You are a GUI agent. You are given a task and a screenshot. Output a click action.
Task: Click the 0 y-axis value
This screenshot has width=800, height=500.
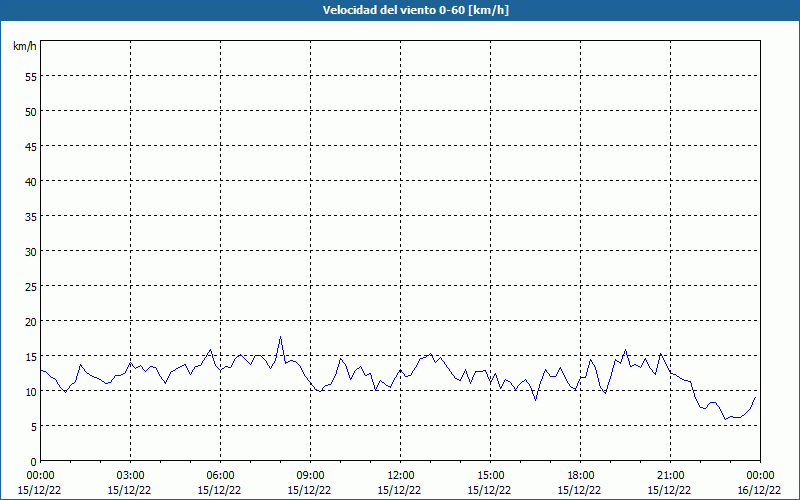[34, 462]
